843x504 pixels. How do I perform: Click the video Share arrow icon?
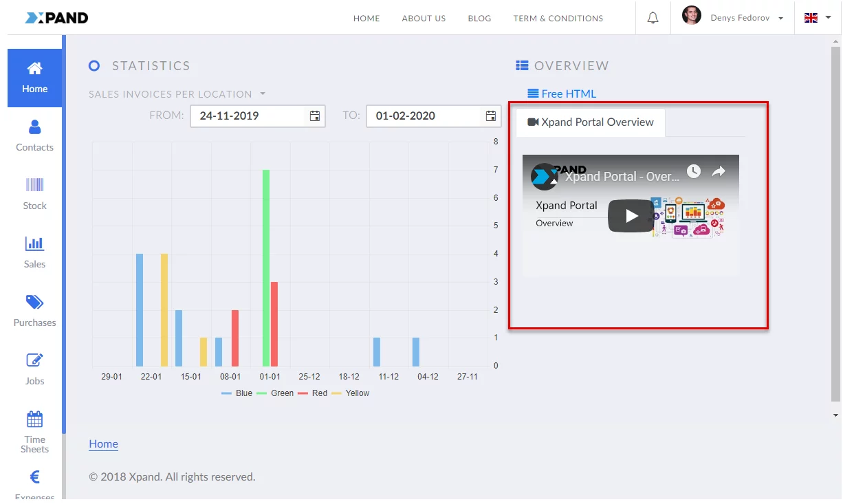pyautogui.click(x=719, y=172)
